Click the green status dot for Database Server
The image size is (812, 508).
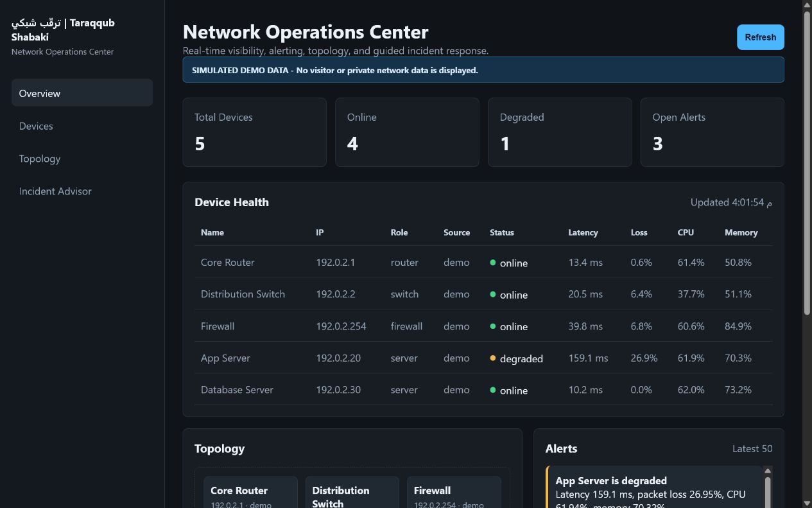coord(493,390)
